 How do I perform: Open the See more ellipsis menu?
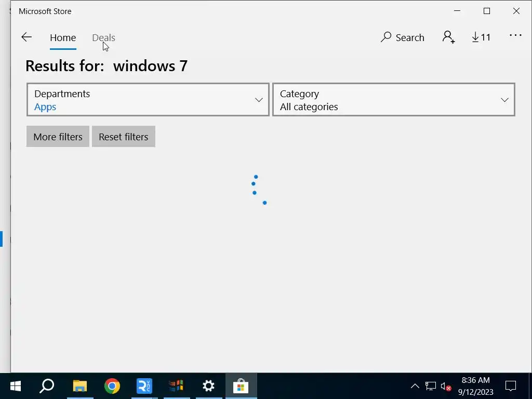pyautogui.click(x=515, y=35)
